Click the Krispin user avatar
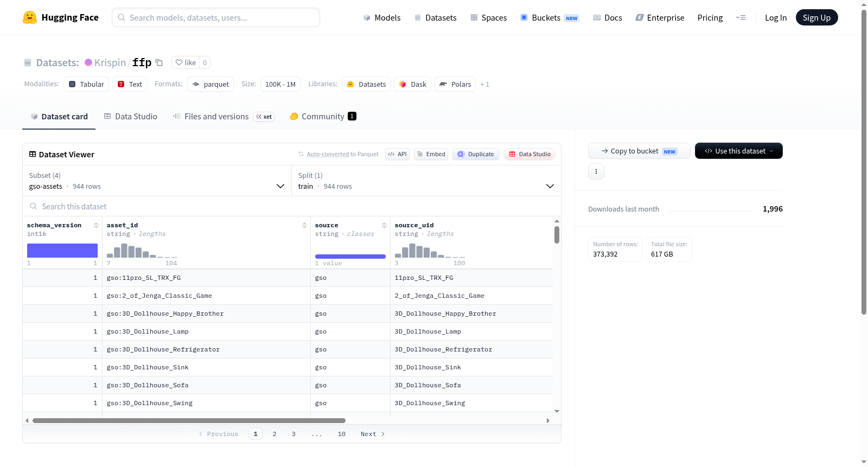This screenshot has width=868, height=467. [x=88, y=62]
